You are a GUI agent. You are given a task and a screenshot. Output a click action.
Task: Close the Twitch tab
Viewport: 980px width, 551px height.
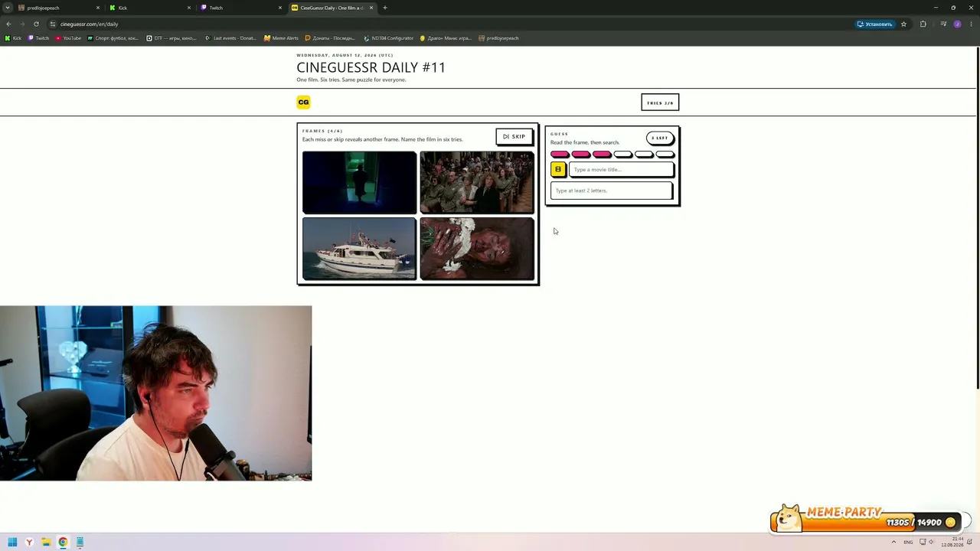coord(280,8)
